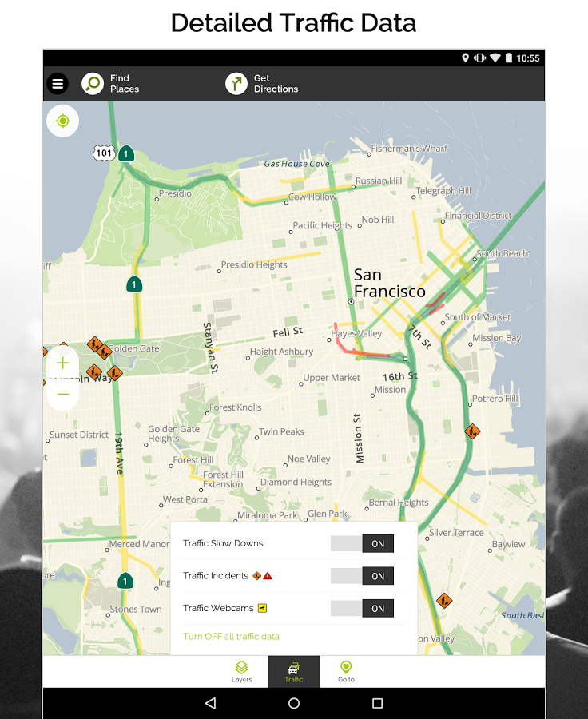Image resolution: width=588 pixels, height=719 pixels.
Task: Tap the battery status icon
Action: pyautogui.click(x=509, y=58)
